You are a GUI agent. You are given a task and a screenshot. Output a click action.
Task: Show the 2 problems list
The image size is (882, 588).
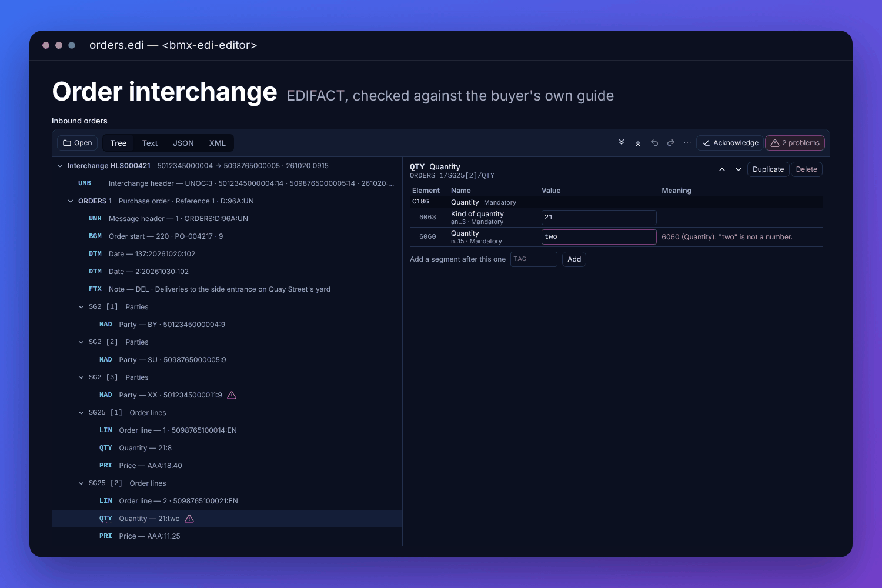pyautogui.click(x=795, y=143)
